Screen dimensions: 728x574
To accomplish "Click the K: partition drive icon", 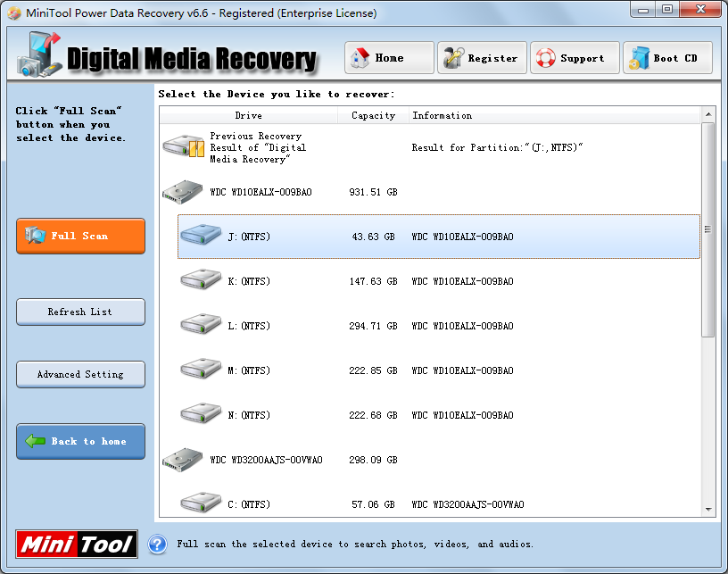I will coord(201,279).
